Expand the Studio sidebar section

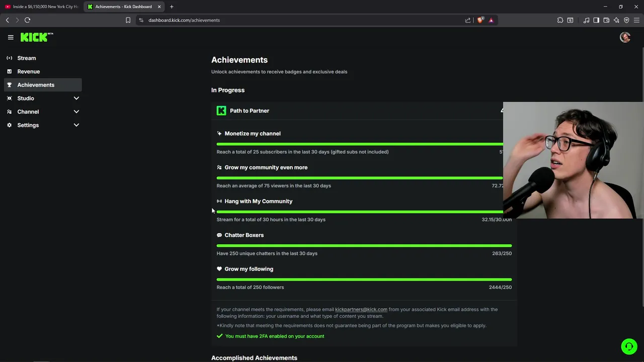click(x=76, y=98)
